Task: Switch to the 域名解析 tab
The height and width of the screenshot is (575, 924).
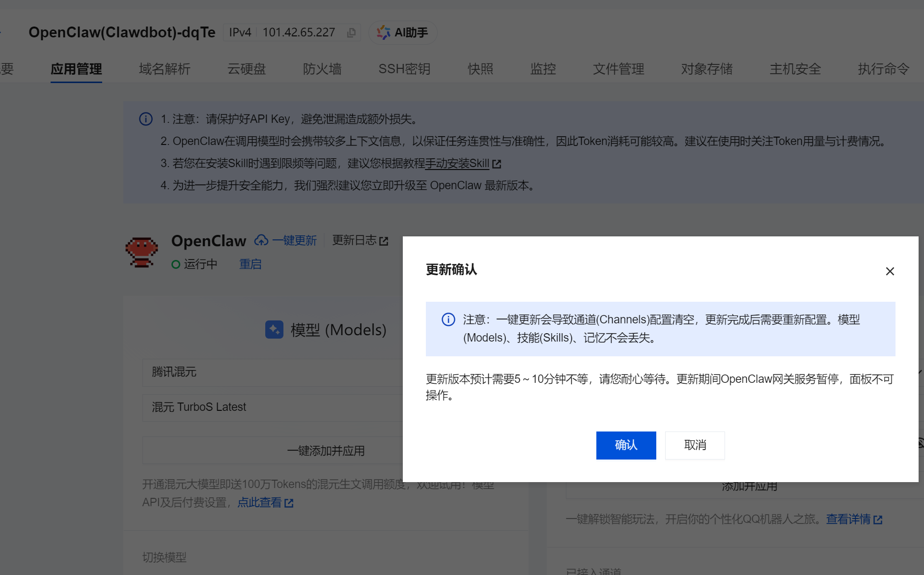Action: coord(164,69)
